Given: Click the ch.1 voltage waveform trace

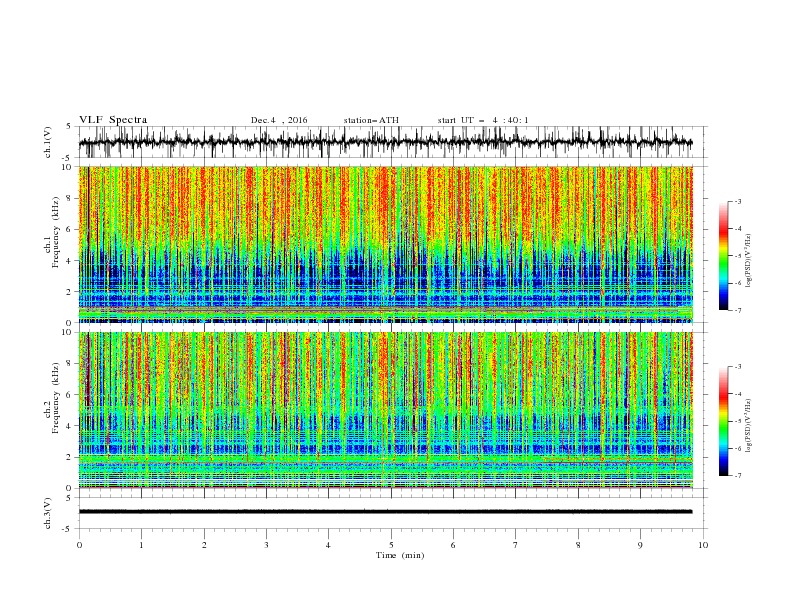Looking at the screenshot, I should (385, 142).
